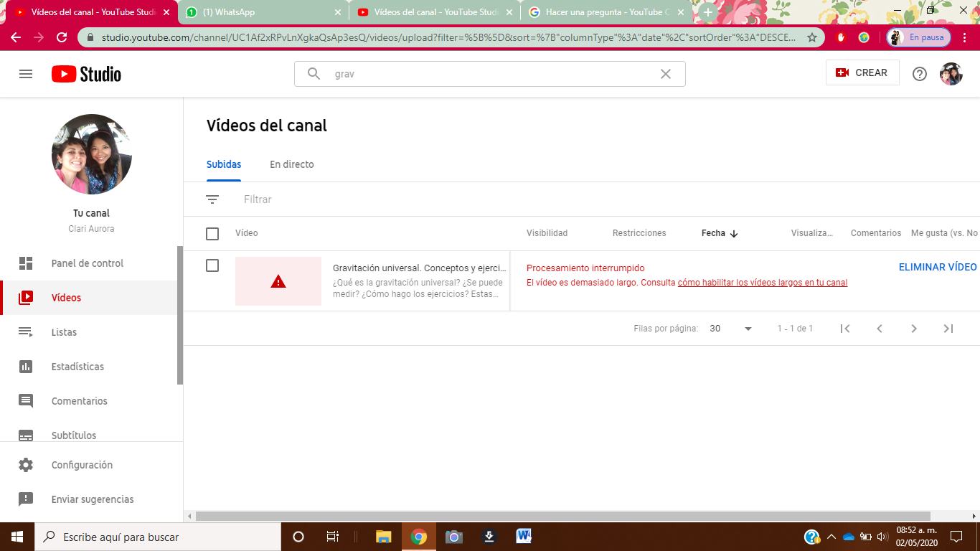Viewport: 980px width, 551px height.
Task: Go to Comentarios in sidebar
Action: pos(79,401)
